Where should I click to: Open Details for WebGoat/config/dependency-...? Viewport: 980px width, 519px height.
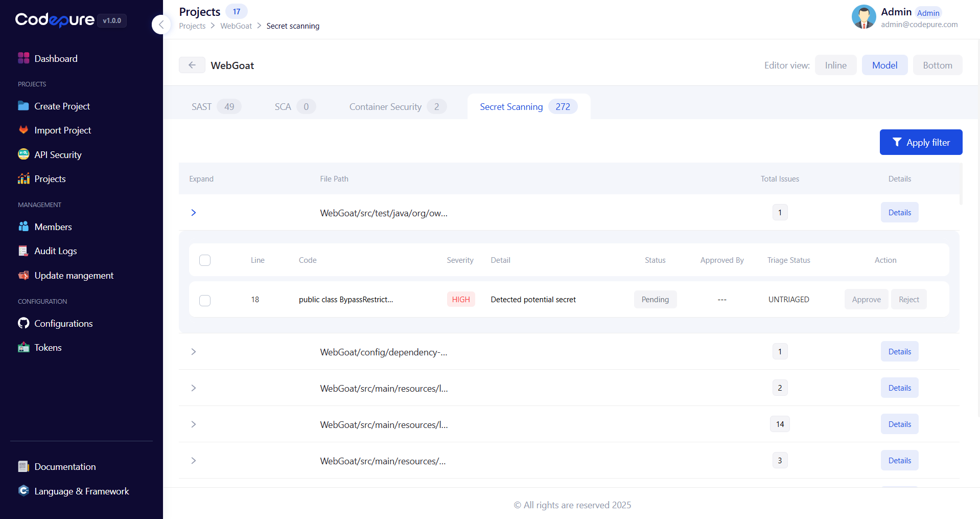click(x=899, y=351)
